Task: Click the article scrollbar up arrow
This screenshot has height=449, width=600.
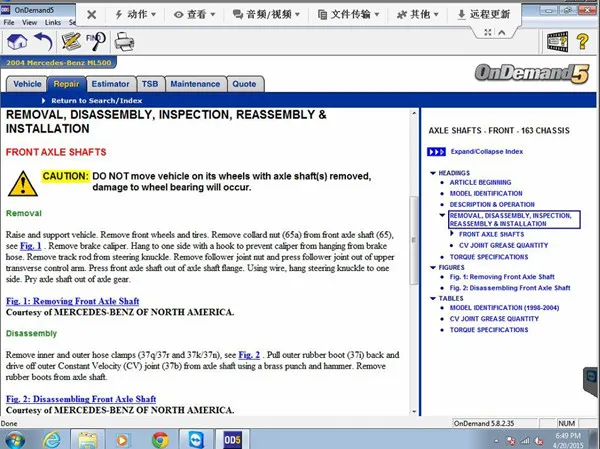Action: pos(414,113)
